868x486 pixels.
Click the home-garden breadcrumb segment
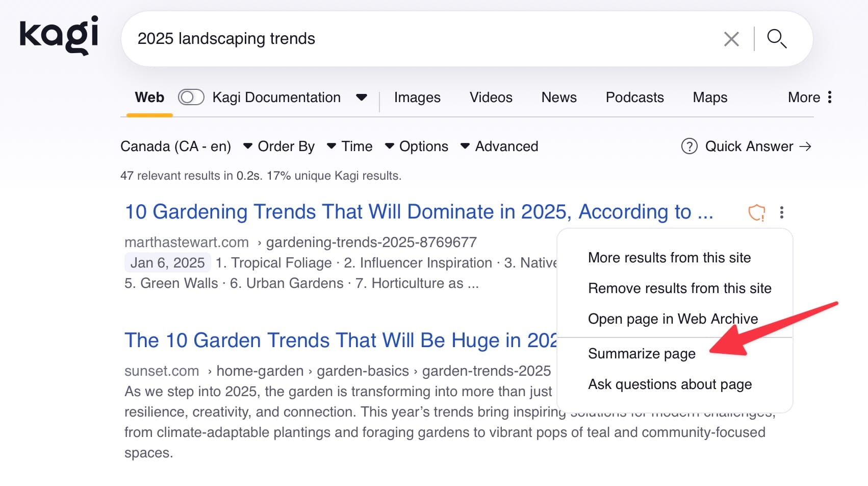click(x=260, y=371)
